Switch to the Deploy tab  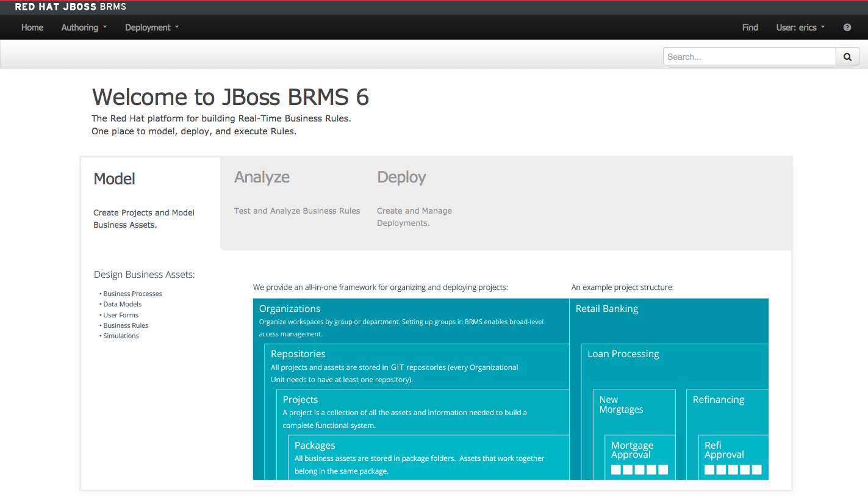[x=401, y=178]
